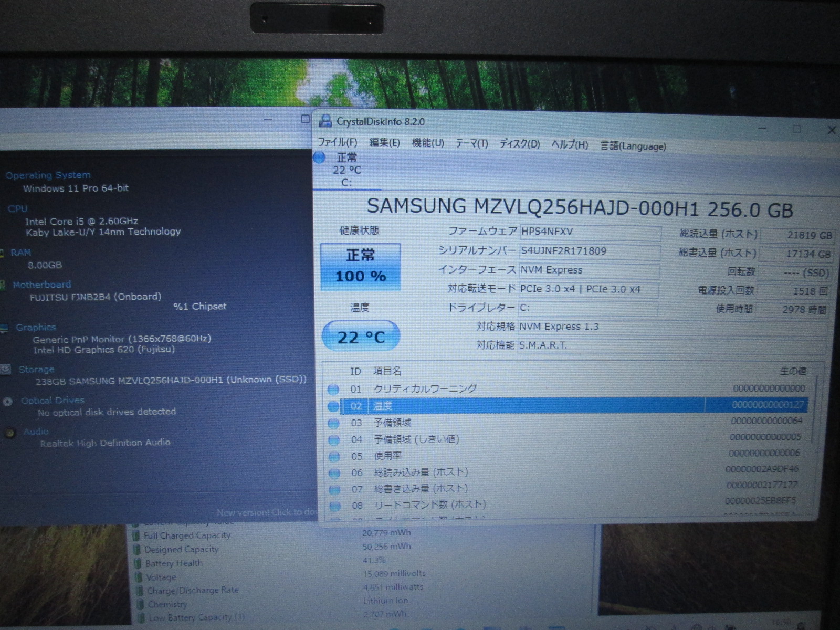Viewport: 840px width, 630px height.
Task: Click the Optical Drives disc icon
Action: (7, 402)
